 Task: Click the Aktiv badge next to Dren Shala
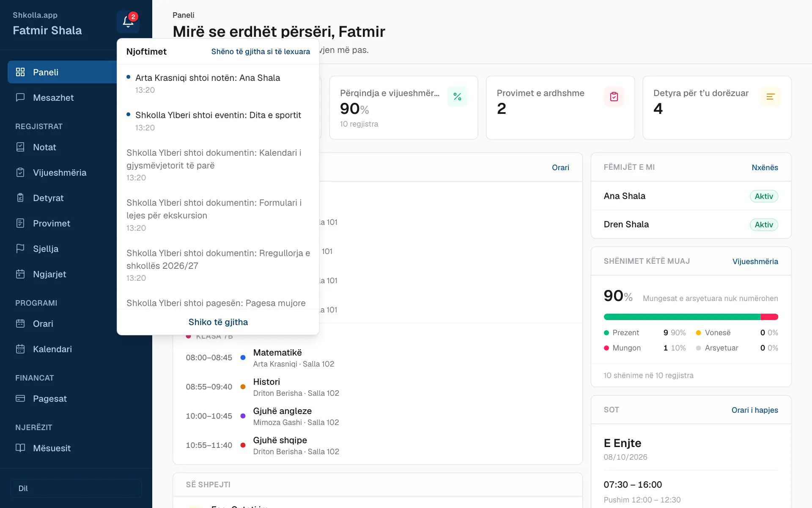[764, 225]
